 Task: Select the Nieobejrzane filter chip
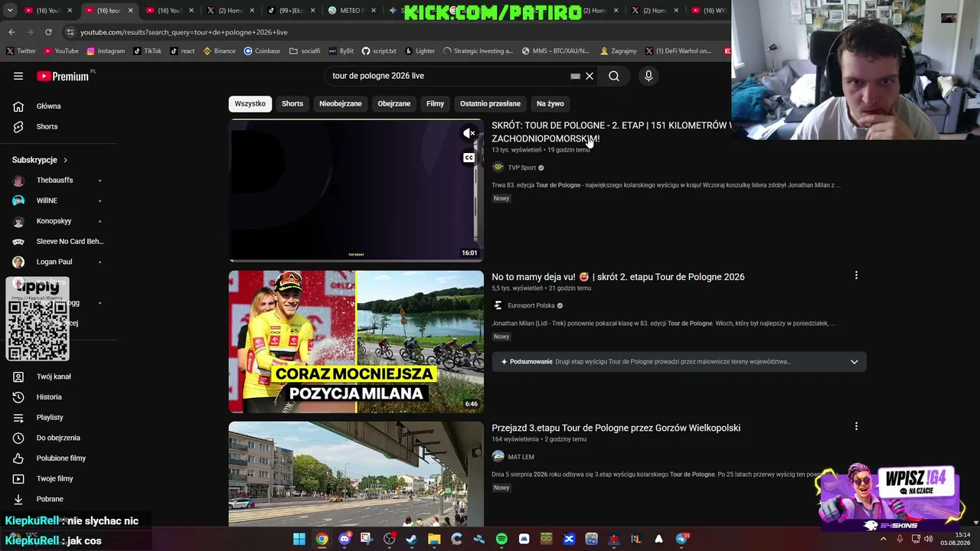coord(341,103)
